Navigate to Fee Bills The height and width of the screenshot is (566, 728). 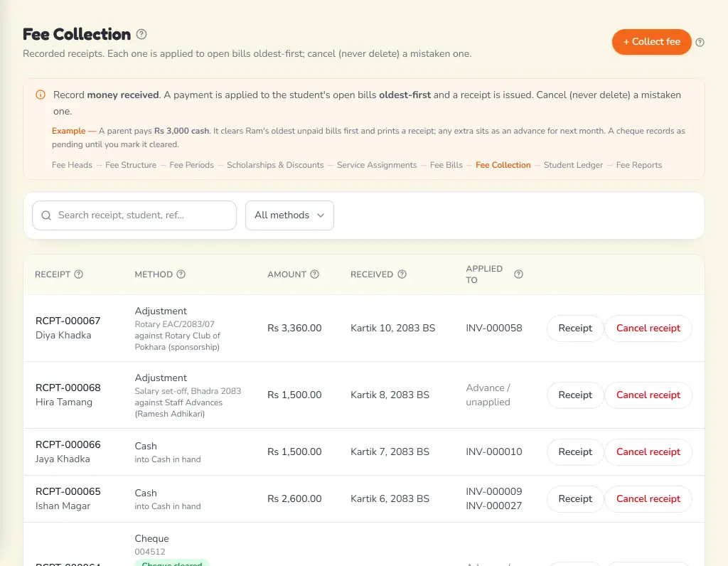(446, 165)
